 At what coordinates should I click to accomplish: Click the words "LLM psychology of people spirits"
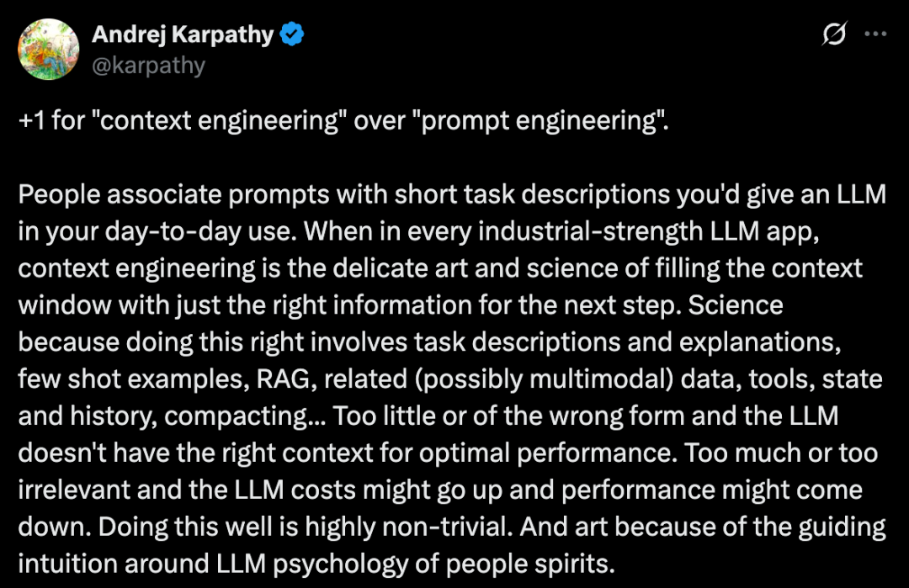pyautogui.click(x=416, y=564)
